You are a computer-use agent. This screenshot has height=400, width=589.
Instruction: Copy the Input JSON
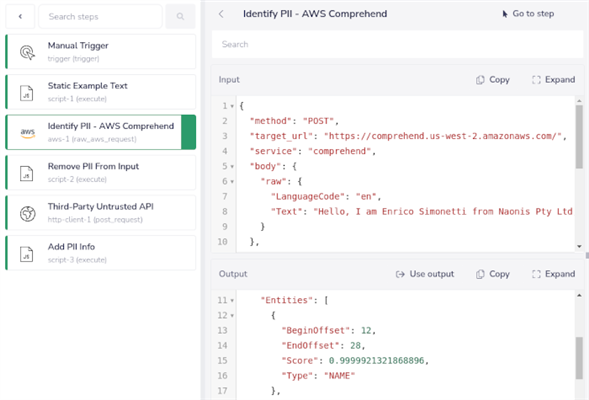[x=493, y=80]
